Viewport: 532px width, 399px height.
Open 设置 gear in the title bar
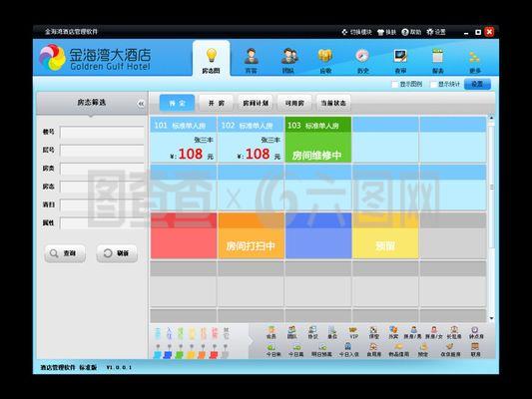tap(436, 32)
